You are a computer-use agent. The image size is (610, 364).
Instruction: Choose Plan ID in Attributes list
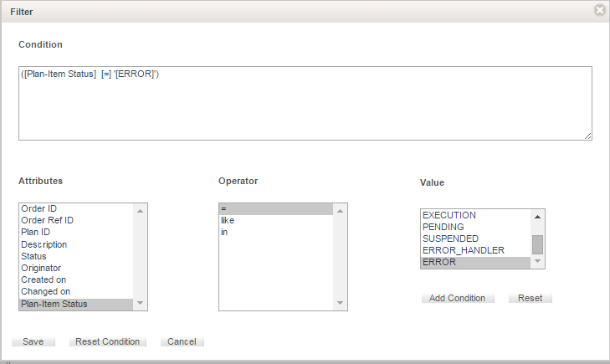pyautogui.click(x=36, y=232)
